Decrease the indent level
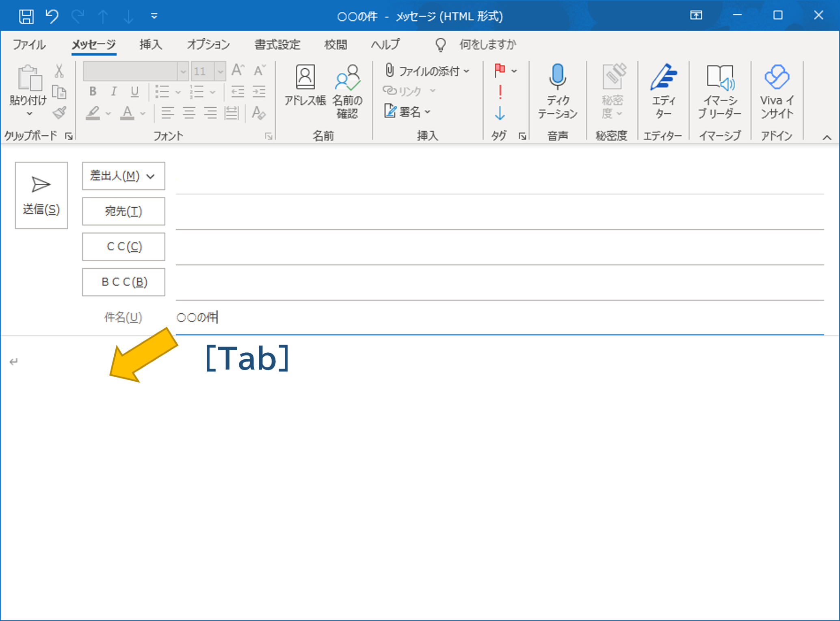 pos(238,91)
